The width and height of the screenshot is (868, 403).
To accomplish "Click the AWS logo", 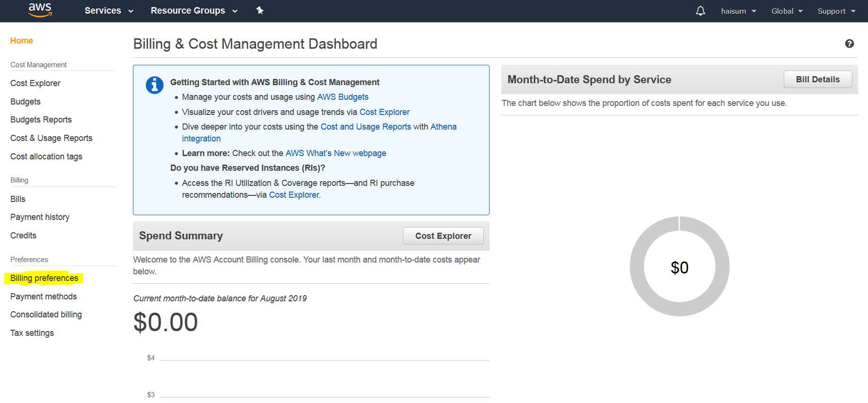I will (40, 10).
